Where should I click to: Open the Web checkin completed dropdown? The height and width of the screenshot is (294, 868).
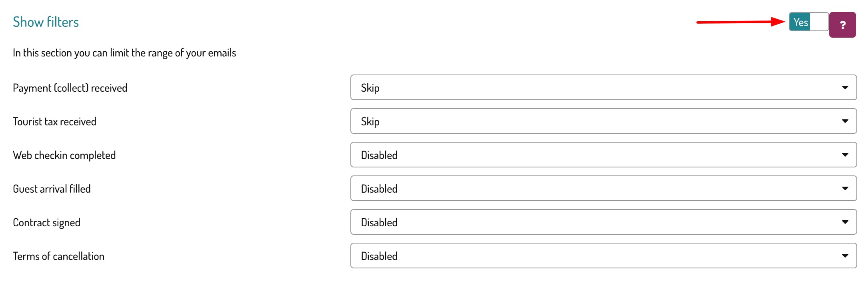click(x=603, y=155)
